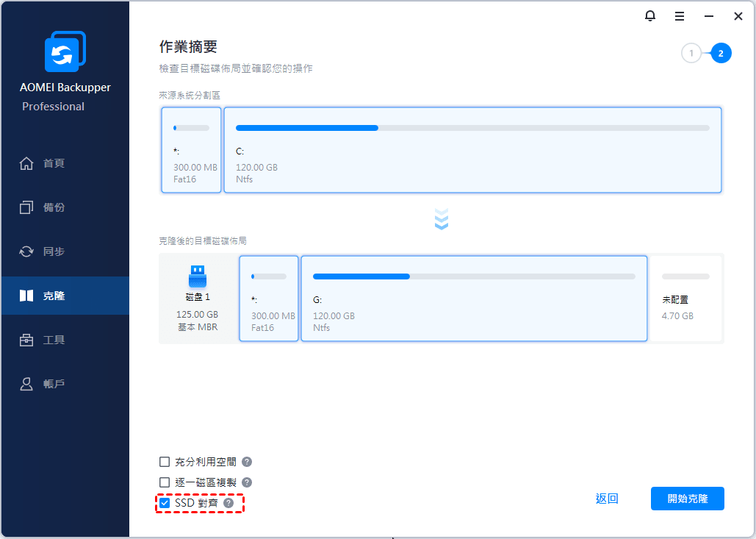The width and height of the screenshot is (756, 539).
Task: Select the target G: 120.00 GB partition
Action: click(x=474, y=299)
